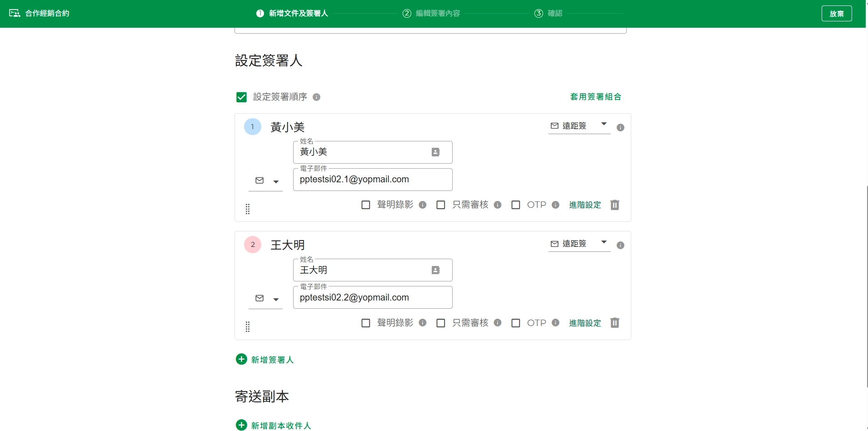Click info icon next to 黃小美 遠距簽 dropdown
The width and height of the screenshot is (868, 431).
[620, 127]
